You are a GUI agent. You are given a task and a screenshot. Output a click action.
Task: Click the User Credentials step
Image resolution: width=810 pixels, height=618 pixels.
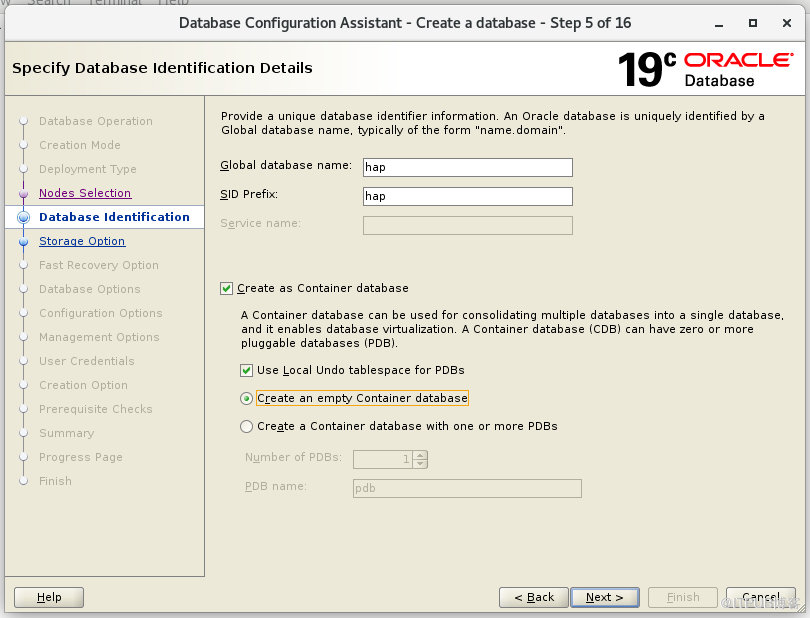click(87, 361)
